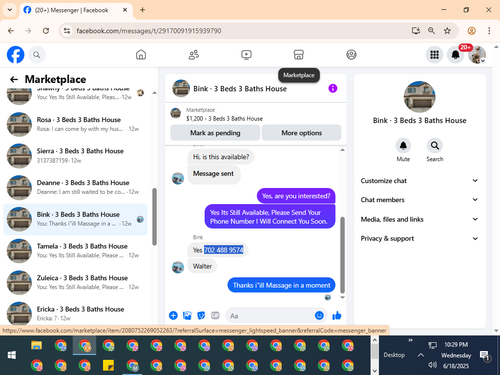The image size is (500, 375).
Task: Attach a photo using the image icon
Action: (x=187, y=315)
